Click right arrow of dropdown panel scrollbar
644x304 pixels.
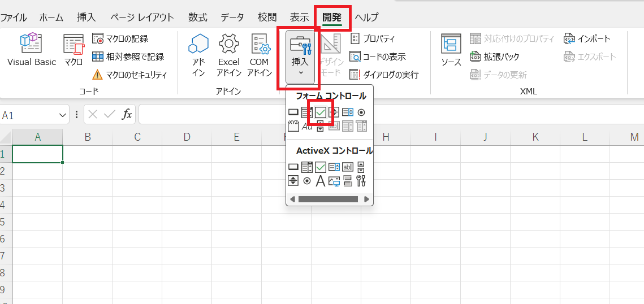pos(367,199)
